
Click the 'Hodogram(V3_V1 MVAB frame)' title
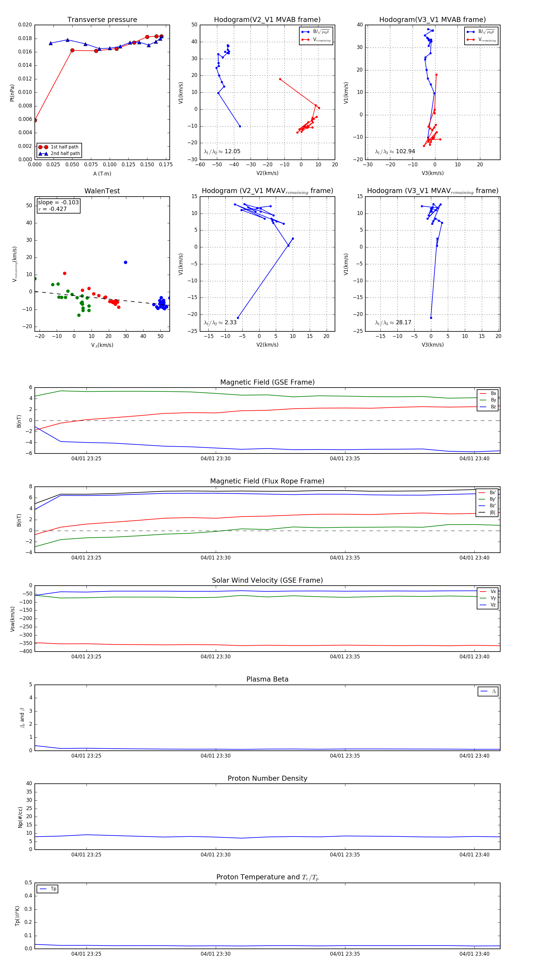[x=432, y=20]
